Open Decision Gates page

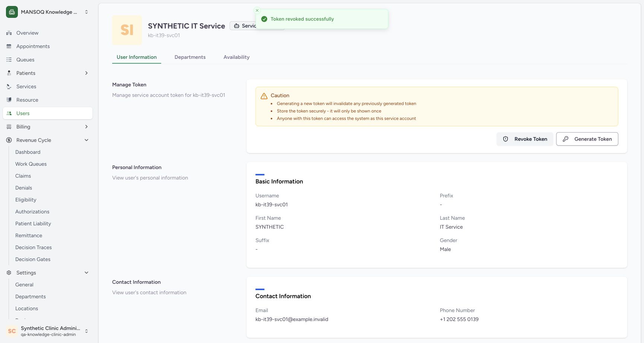pos(33,259)
